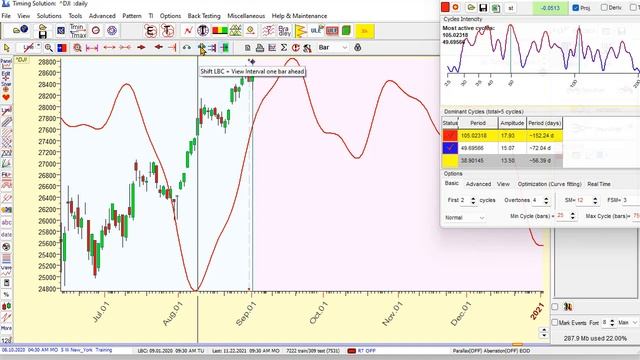Click the Period column header
640x360 pixels.
point(478,123)
